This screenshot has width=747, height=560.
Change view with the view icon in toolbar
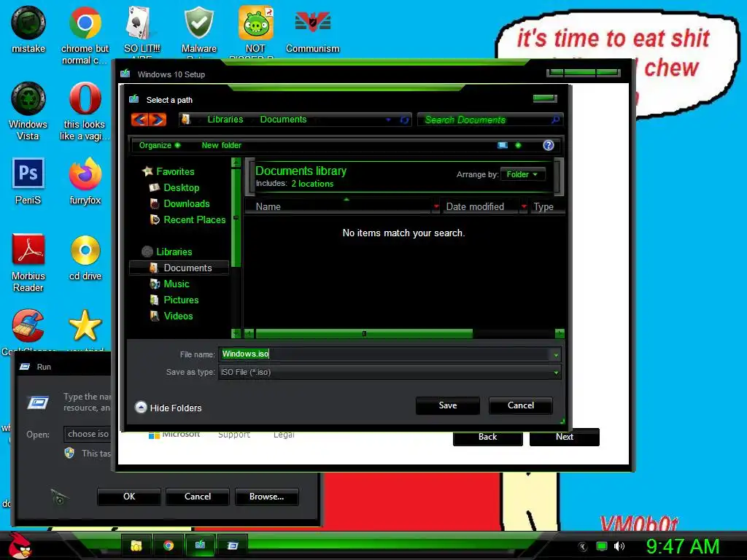click(503, 145)
